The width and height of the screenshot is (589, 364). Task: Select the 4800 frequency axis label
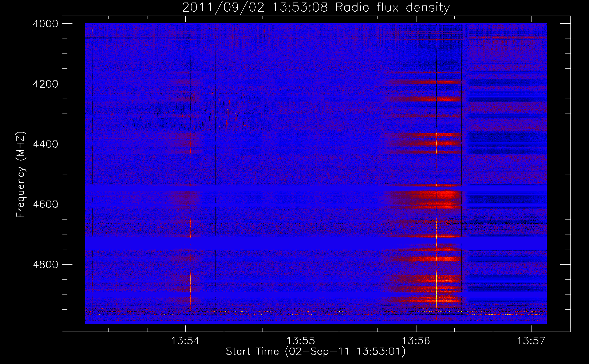46,264
